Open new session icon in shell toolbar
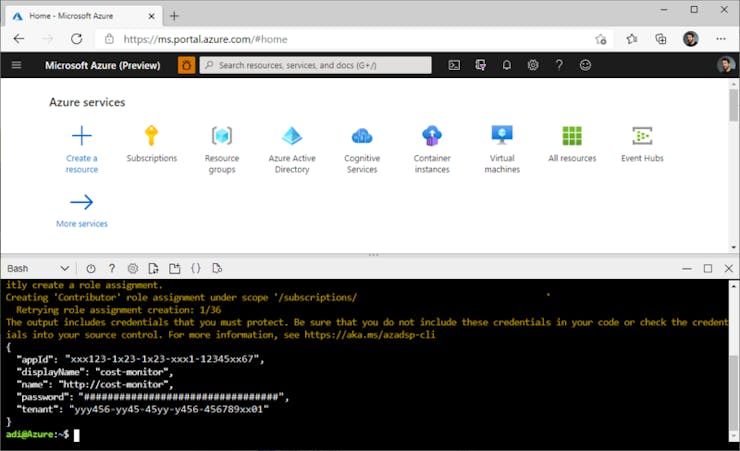 tap(175, 268)
